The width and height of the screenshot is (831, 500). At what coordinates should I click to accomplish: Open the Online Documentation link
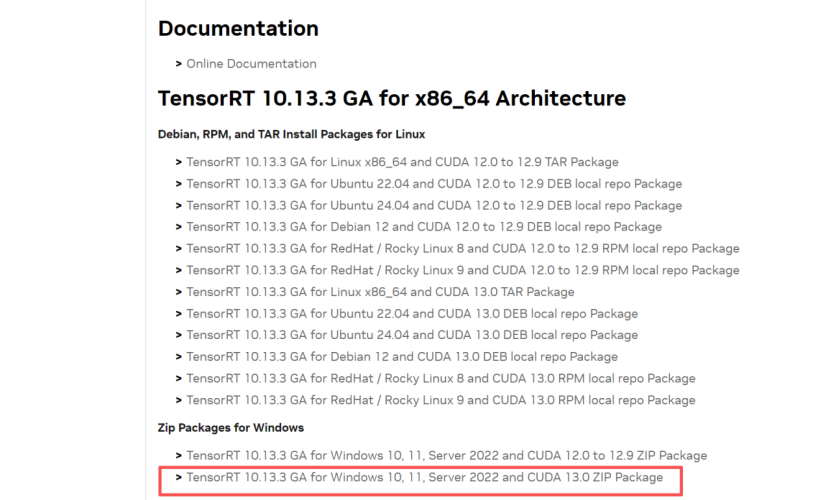251,64
